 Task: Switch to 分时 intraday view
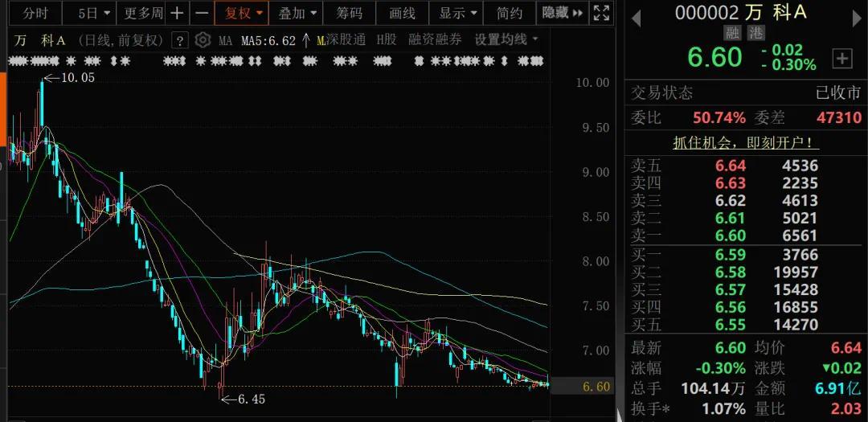coord(36,14)
